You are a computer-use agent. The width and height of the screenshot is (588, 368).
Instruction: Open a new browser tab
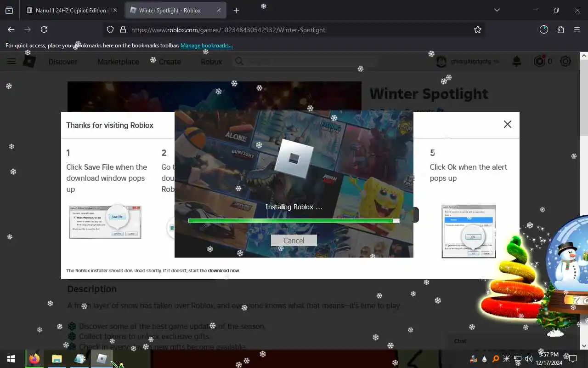click(x=236, y=10)
